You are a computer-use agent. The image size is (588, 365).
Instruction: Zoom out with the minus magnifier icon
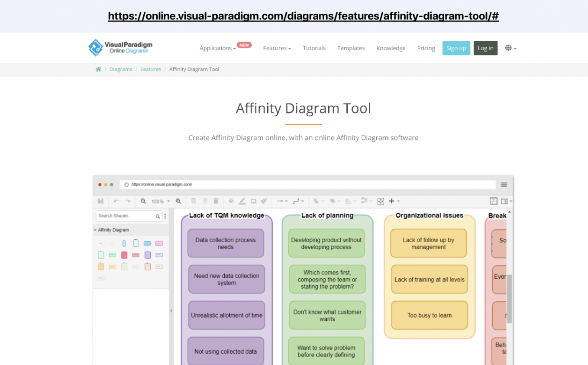pyautogui.click(x=143, y=201)
